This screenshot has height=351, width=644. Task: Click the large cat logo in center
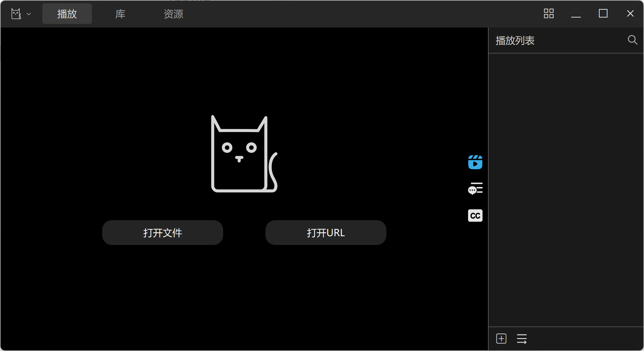click(243, 154)
